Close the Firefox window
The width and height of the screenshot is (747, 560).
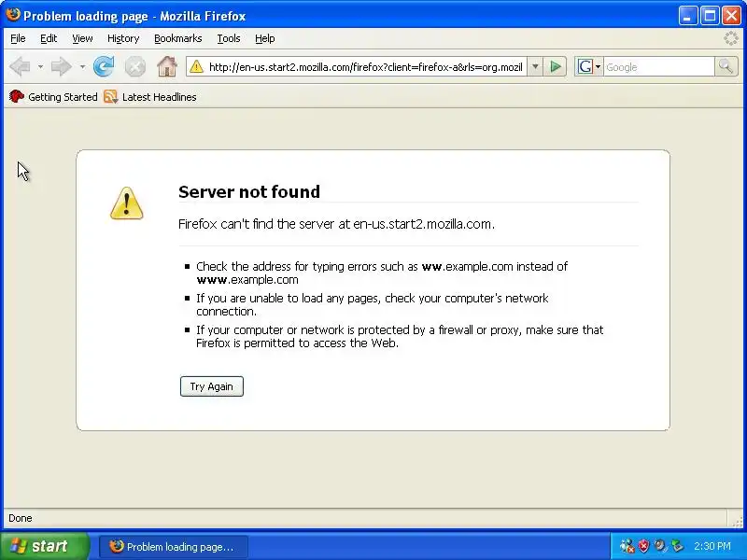coord(731,16)
